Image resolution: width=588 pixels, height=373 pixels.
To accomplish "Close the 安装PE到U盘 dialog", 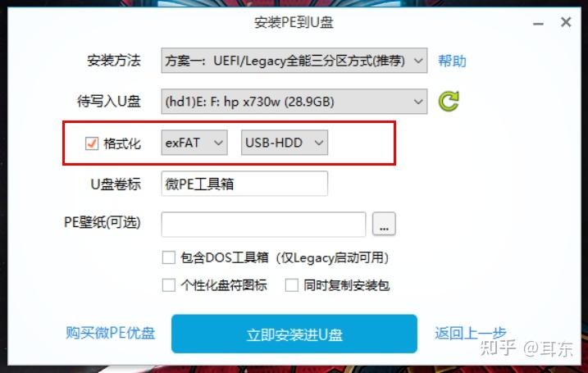I will click(566, 22).
